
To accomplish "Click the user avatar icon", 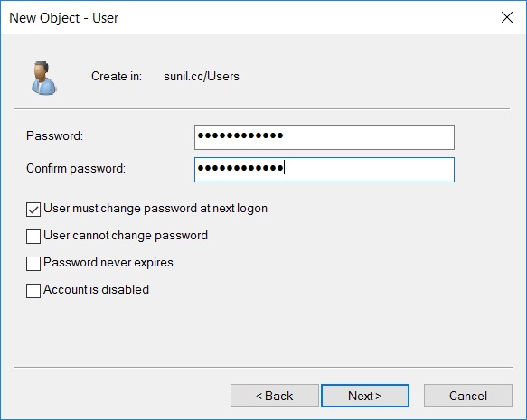I will [43, 78].
